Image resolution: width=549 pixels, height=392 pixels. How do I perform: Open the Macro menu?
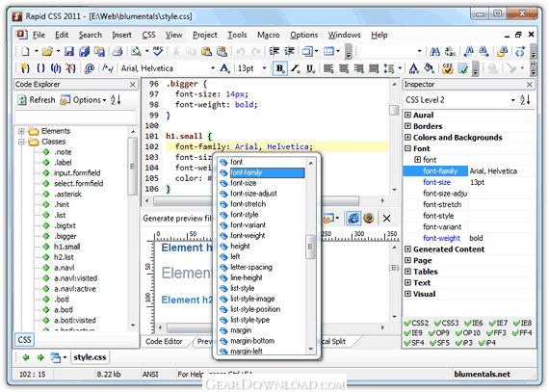point(268,35)
